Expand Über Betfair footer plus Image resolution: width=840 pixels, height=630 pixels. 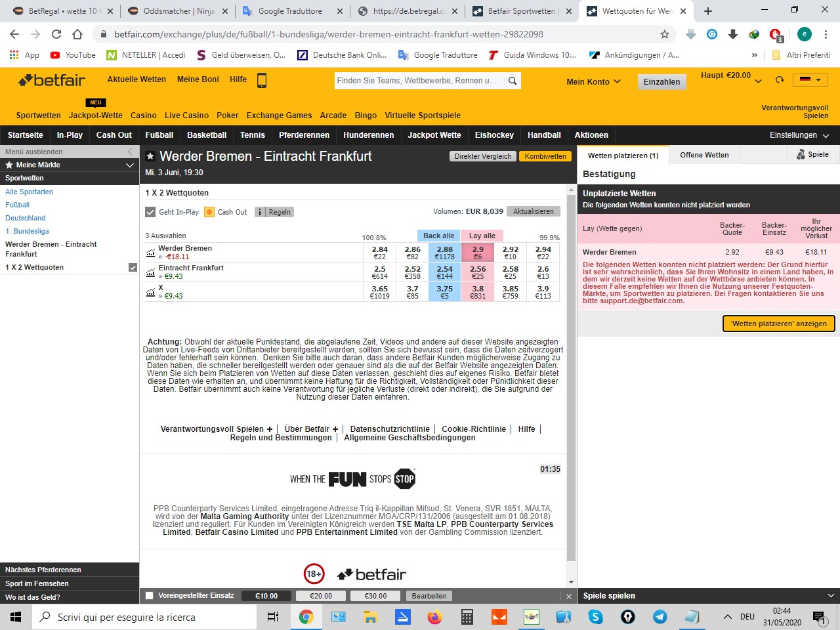click(x=335, y=429)
